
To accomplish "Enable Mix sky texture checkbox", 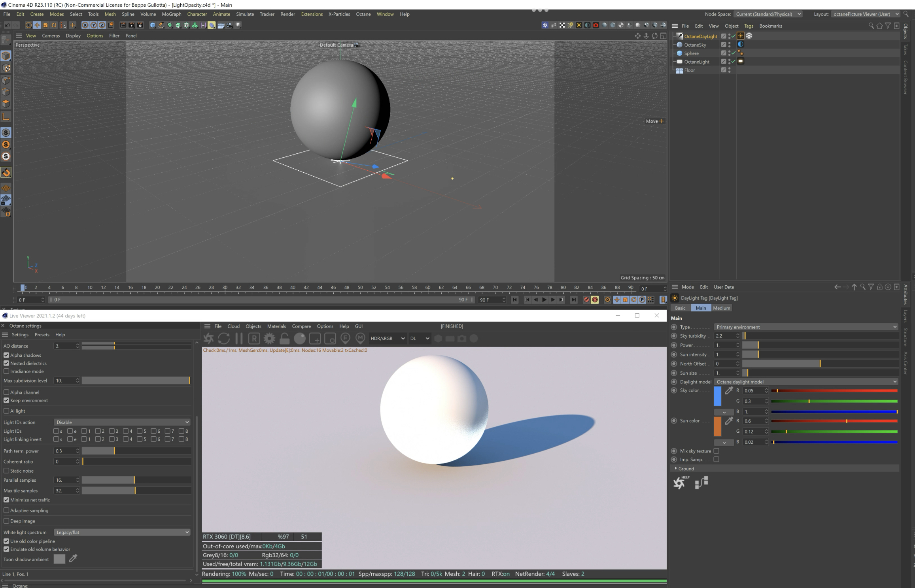I will pyautogui.click(x=716, y=451).
